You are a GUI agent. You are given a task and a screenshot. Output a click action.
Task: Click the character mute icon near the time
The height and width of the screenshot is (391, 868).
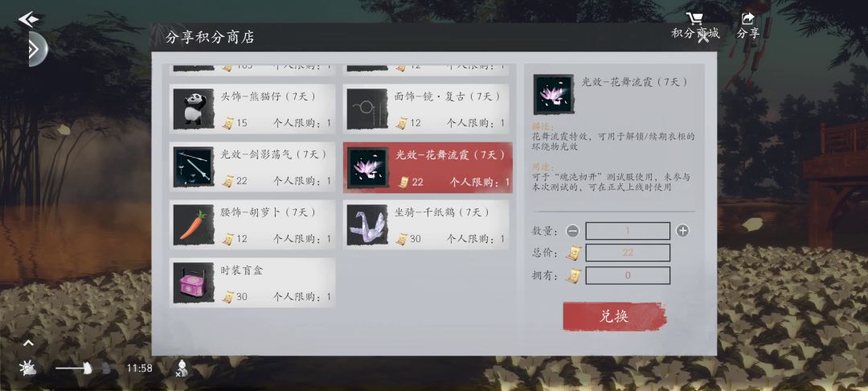pyautogui.click(x=181, y=368)
